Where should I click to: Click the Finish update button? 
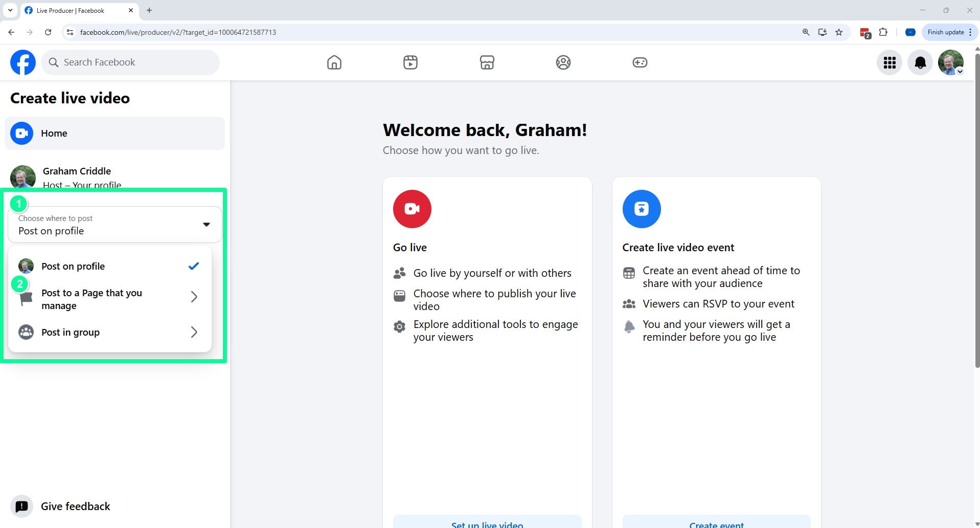point(950,32)
